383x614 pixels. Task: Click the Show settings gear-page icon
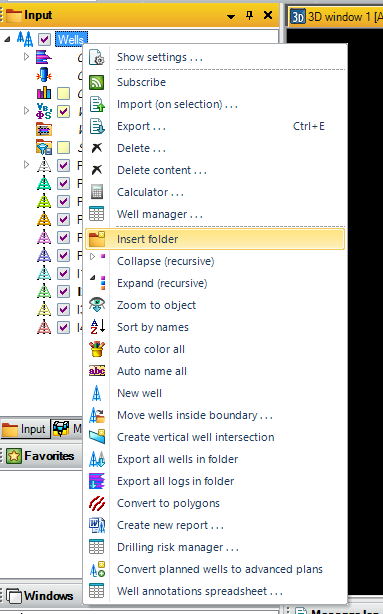pos(96,58)
